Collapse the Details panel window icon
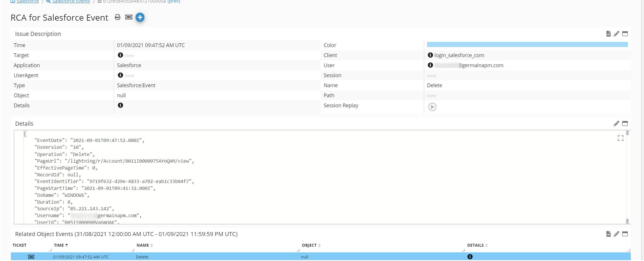Viewport: 644px width, 261px height. click(x=625, y=124)
